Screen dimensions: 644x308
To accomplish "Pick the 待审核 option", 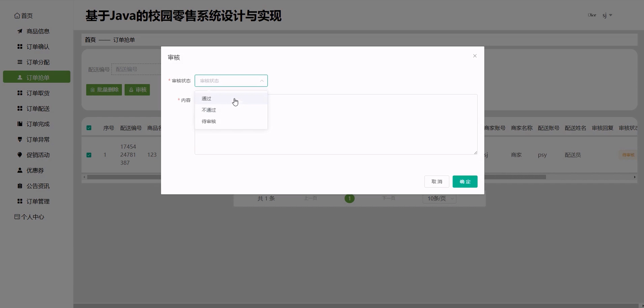I will (209, 121).
